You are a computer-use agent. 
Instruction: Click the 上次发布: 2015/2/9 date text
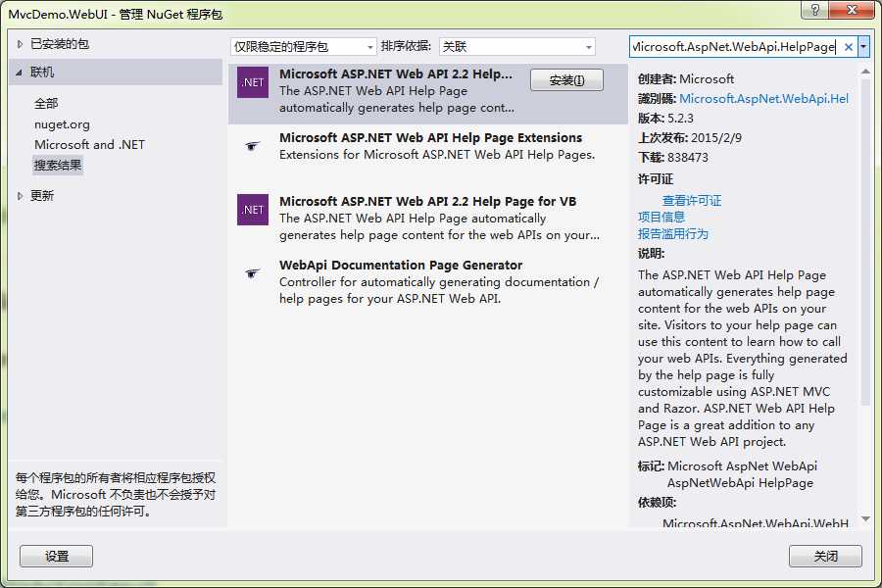tap(690, 138)
